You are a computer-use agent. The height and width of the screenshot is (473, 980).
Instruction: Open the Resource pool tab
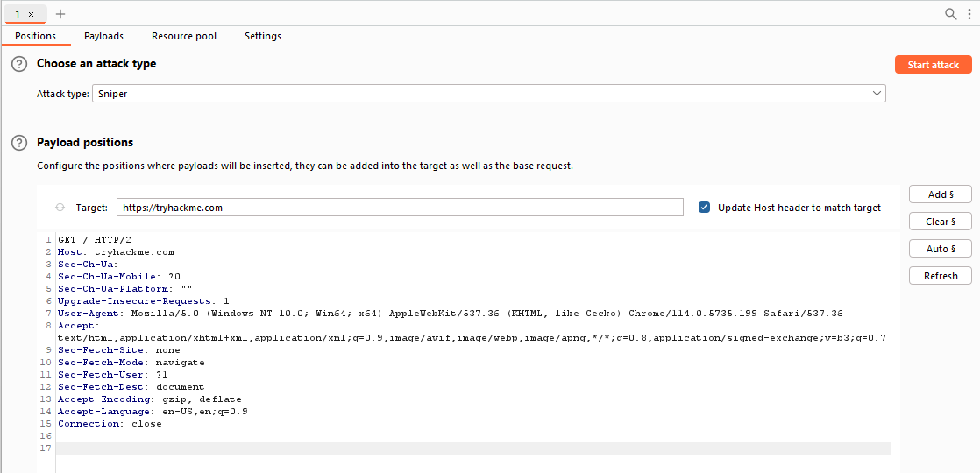pos(184,36)
